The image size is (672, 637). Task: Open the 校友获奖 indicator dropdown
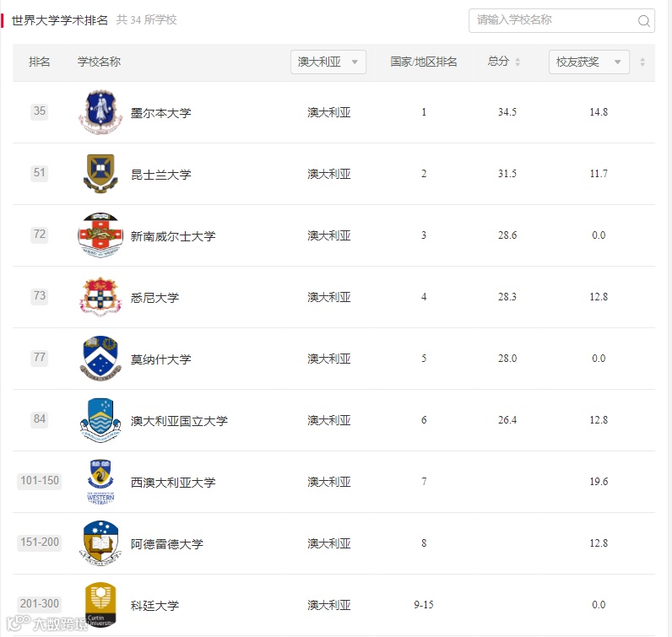(589, 62)
